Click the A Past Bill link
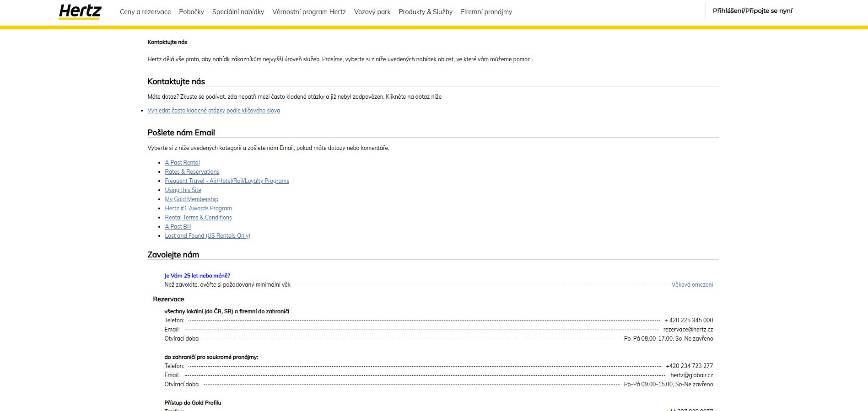The image size is (868, 411). pos(178,226)
